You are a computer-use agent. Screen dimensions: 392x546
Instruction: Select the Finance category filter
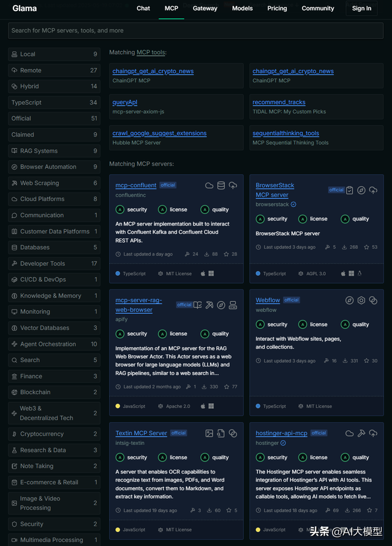click(x=54, y=376)
